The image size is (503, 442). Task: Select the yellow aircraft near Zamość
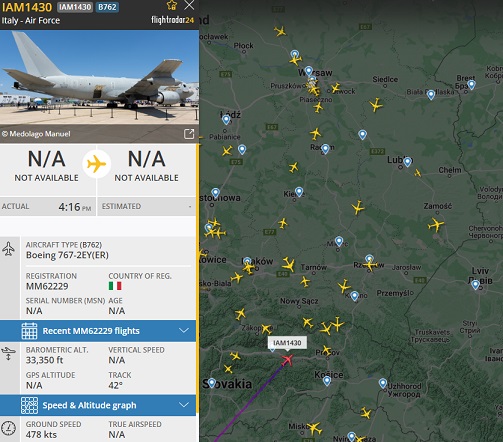pos(436,225)
